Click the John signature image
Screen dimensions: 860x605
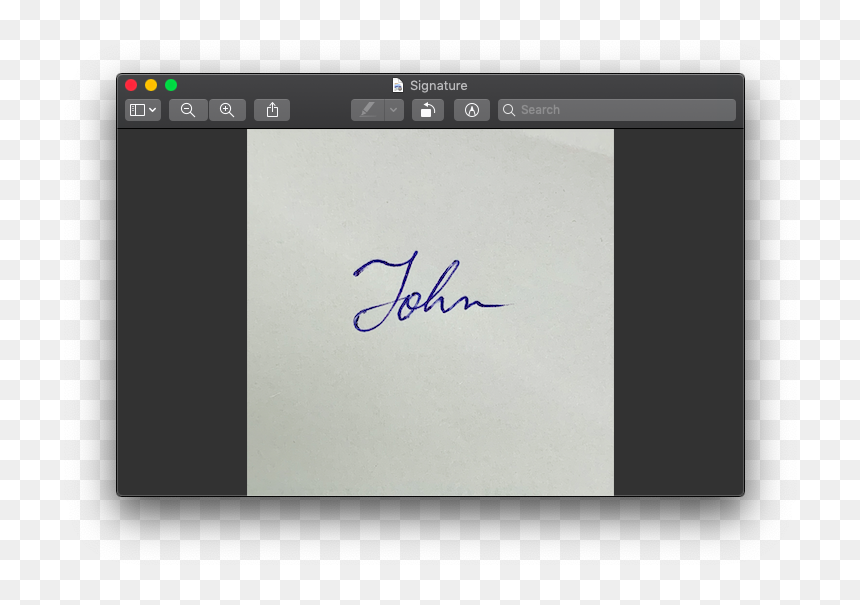[x=431, y=313]
